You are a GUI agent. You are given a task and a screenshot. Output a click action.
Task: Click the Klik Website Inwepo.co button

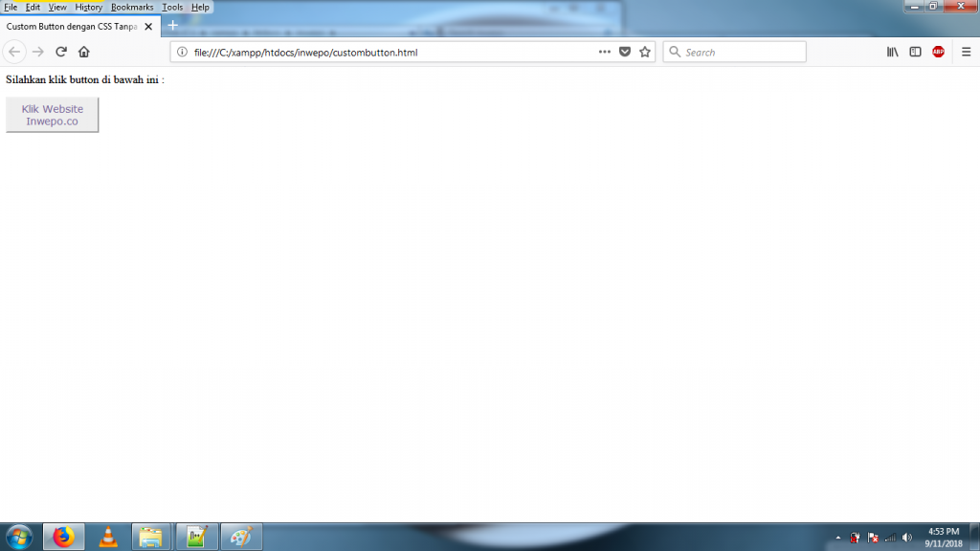point(52,115)
